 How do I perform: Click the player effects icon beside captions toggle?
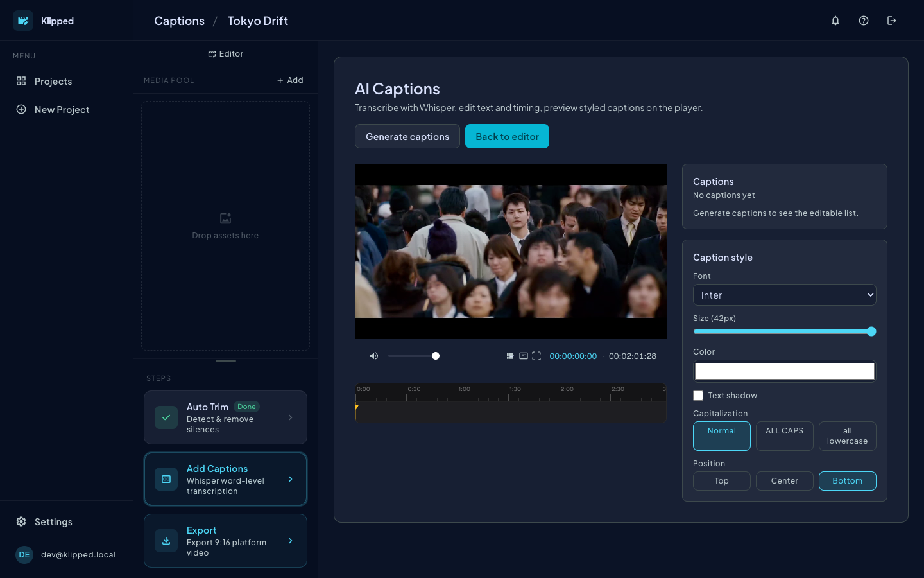point(510,356)
